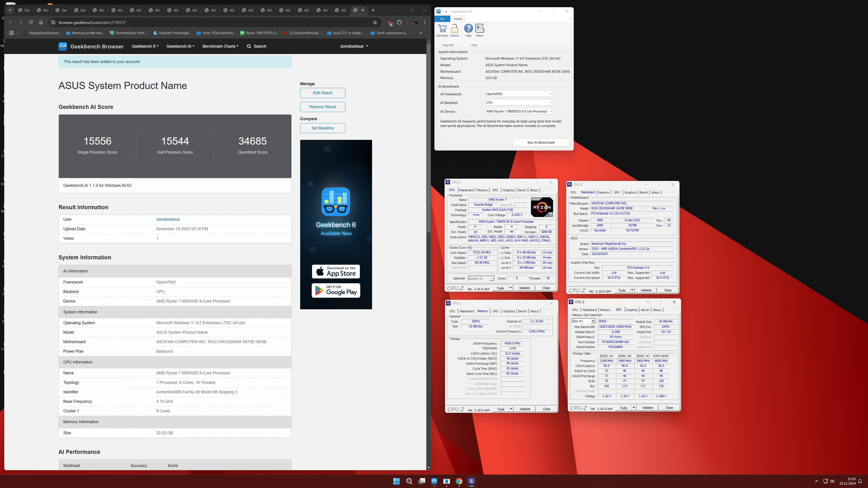
Task: Close CPU-Z SPD window via Close button
Action: [669, 408]
